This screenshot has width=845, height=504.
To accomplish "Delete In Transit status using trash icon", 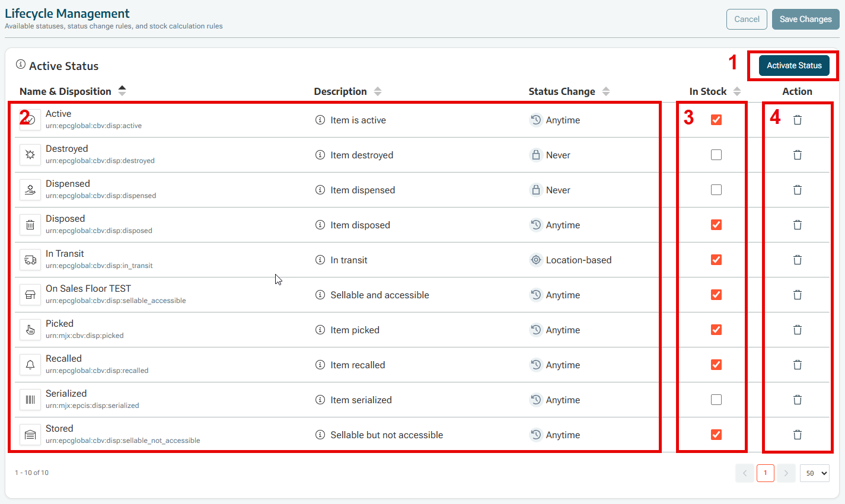I will coord(798,260).
